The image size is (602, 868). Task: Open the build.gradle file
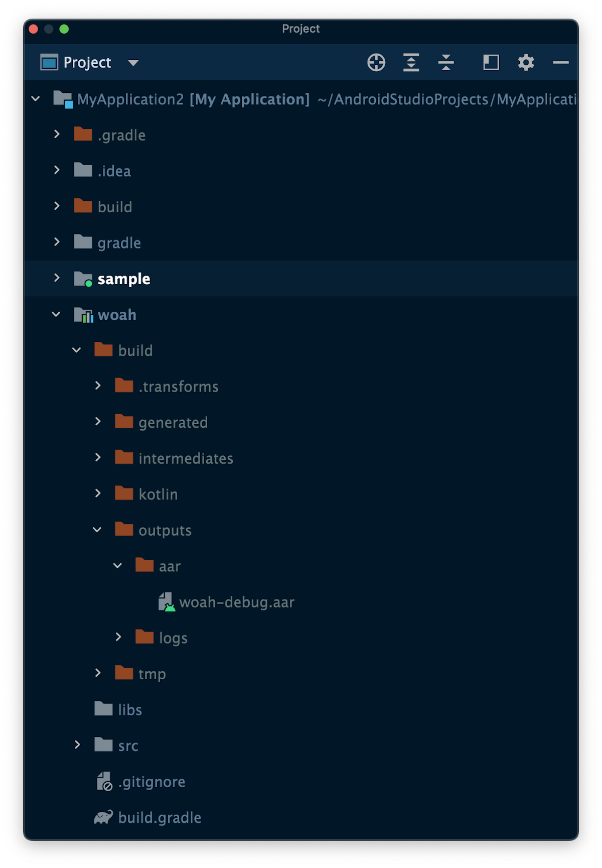[159, 817]
